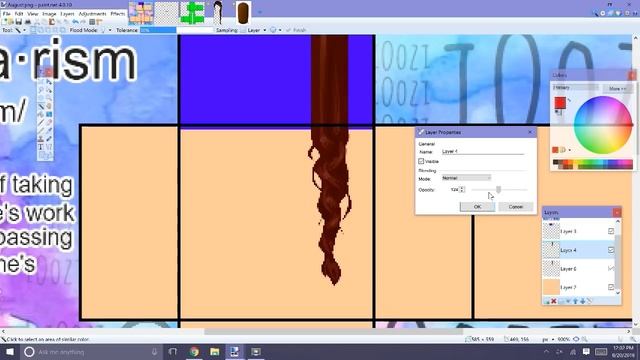Select the Gradient tool
Viewport: 640px width, 360px height.
tap(49, 114)
